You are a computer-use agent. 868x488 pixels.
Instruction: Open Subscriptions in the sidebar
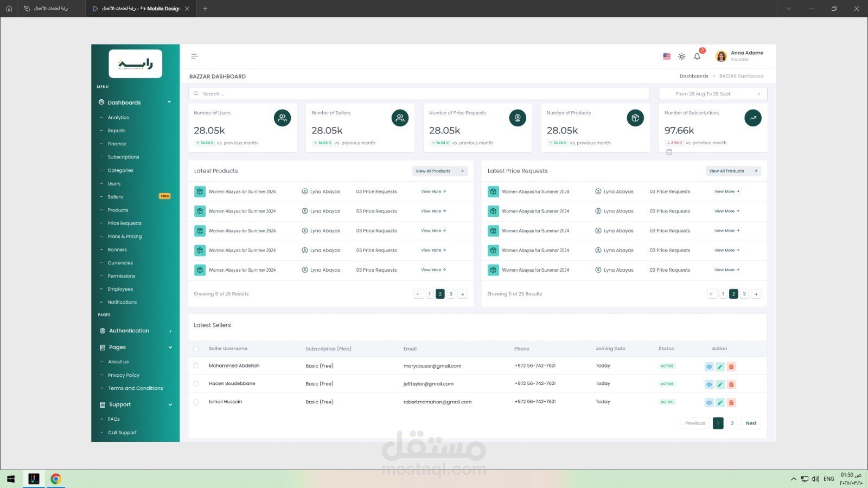(x=123, y=157)
